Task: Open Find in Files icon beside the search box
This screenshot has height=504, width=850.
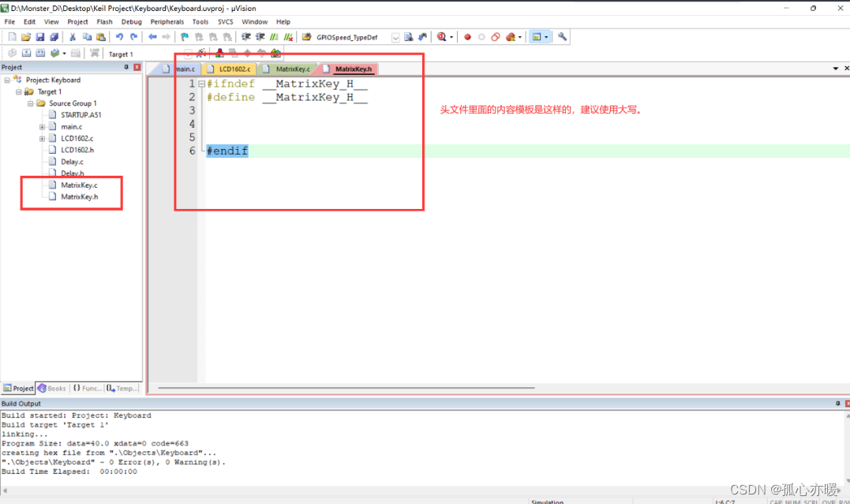Action: [x=306, y=37]
